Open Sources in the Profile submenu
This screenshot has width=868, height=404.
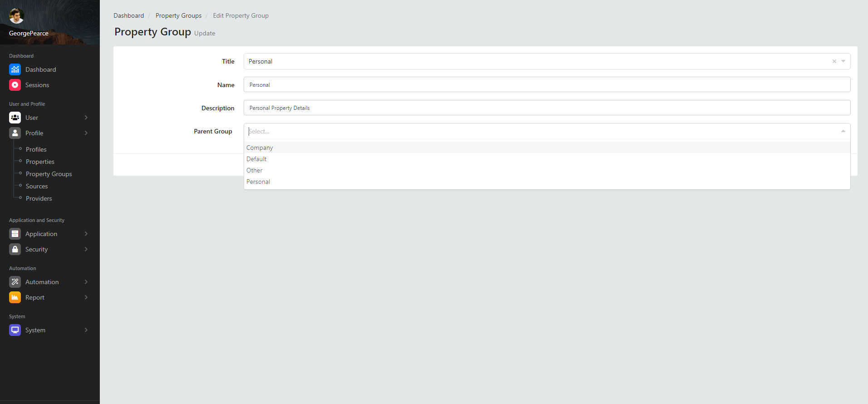click(x=37, y=186)
